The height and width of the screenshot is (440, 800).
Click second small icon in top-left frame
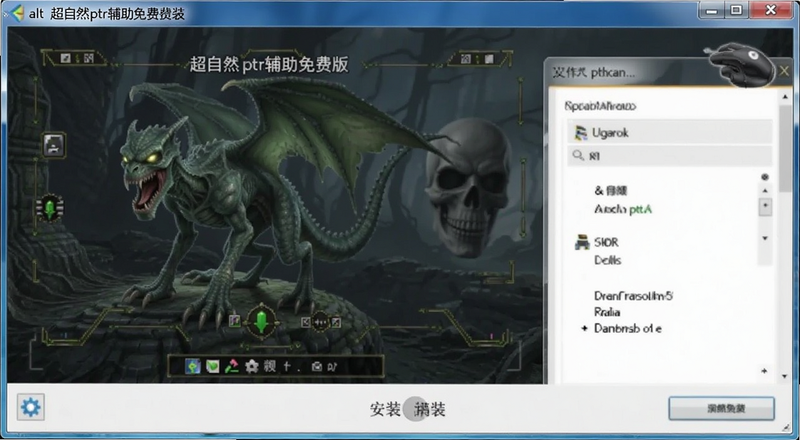coord(88,58)
